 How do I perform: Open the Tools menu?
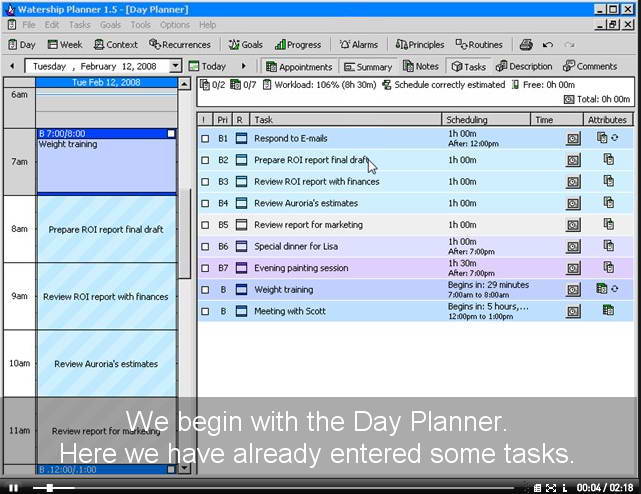pos(141,25)
